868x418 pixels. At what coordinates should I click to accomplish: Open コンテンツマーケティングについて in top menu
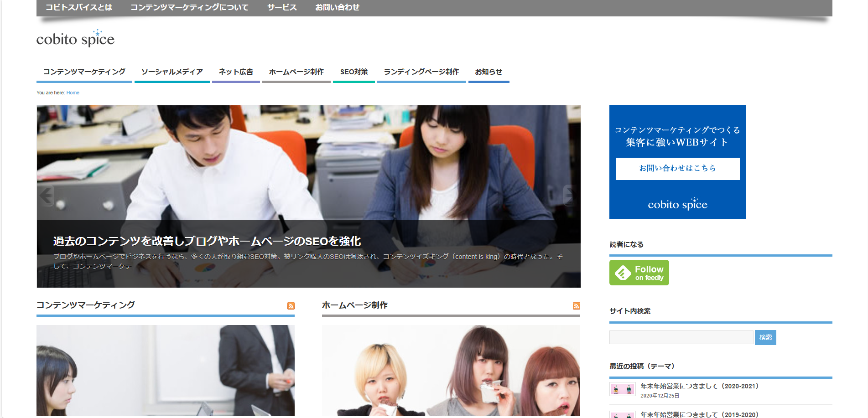189,7
